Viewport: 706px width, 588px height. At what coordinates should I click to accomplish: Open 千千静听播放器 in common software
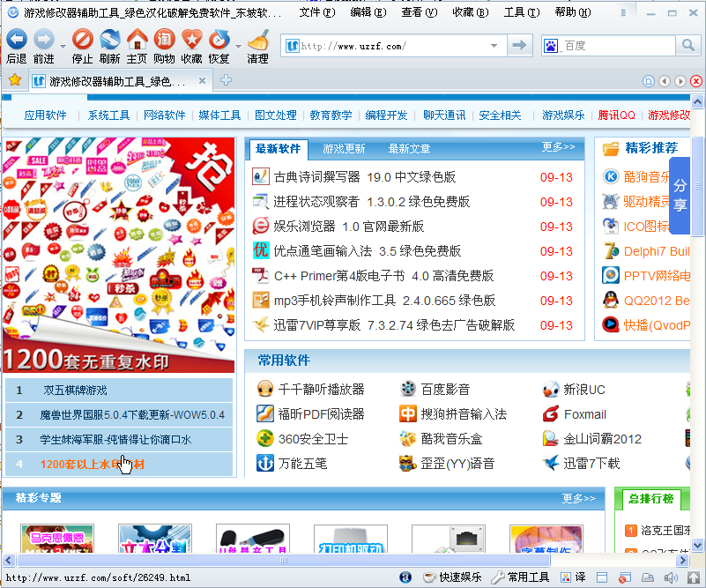(x=321, y=390)
